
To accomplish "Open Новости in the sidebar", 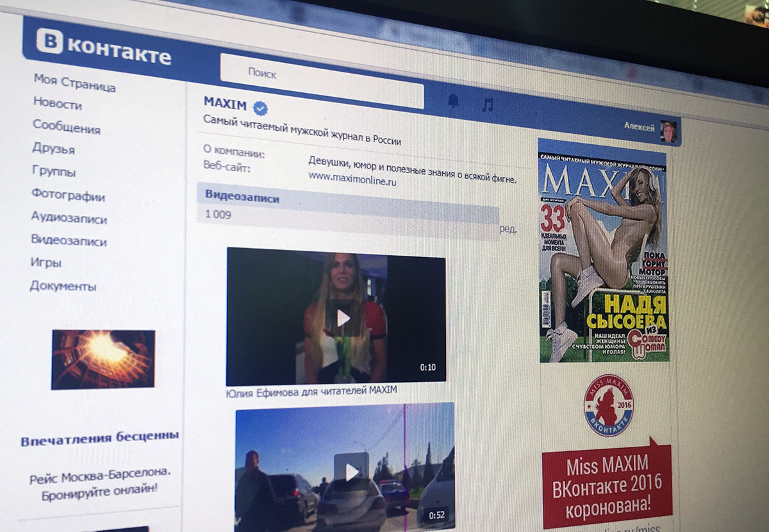I will [x=58, y=104].
